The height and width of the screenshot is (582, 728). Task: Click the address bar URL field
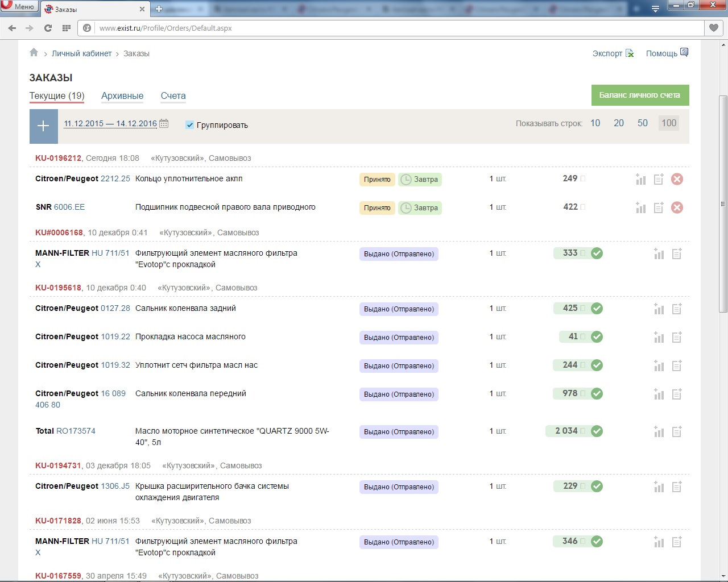[x=398, y=28]
